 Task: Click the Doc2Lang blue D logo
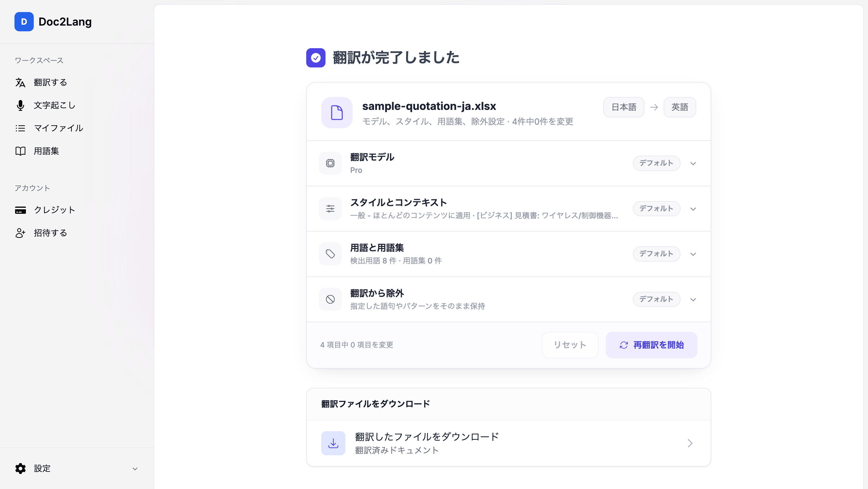click(x=24, y=22)
